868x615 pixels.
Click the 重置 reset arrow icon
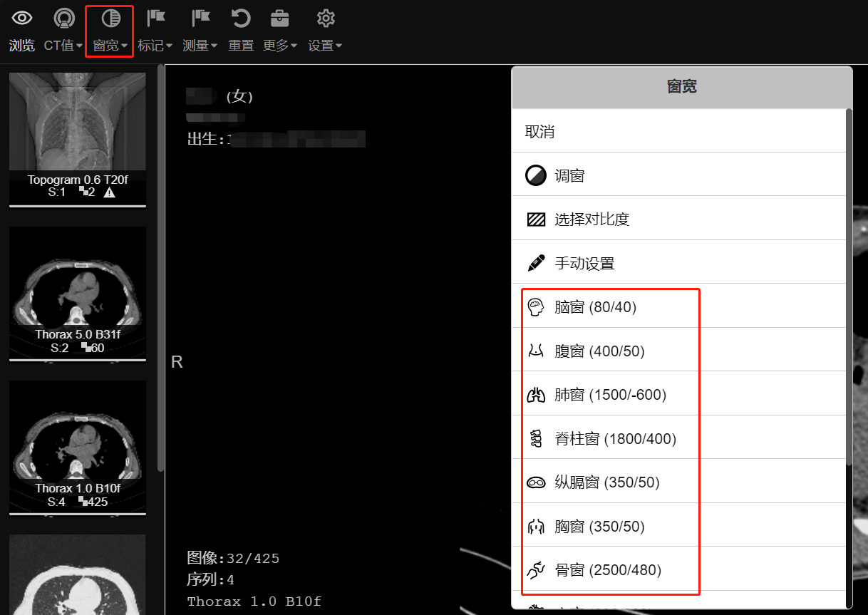241,18
